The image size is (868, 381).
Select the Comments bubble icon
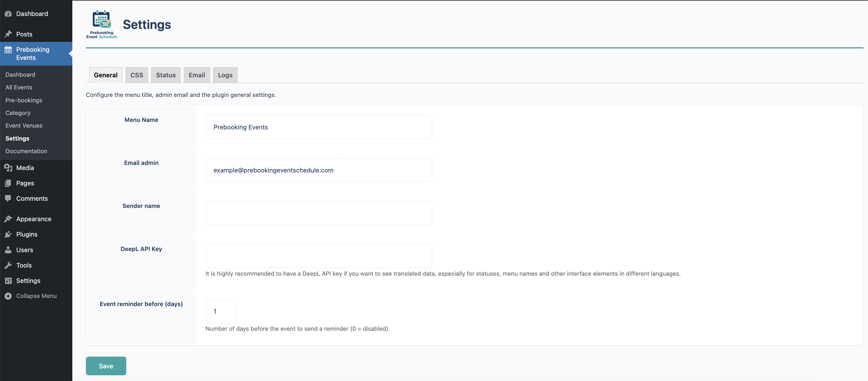8,199
